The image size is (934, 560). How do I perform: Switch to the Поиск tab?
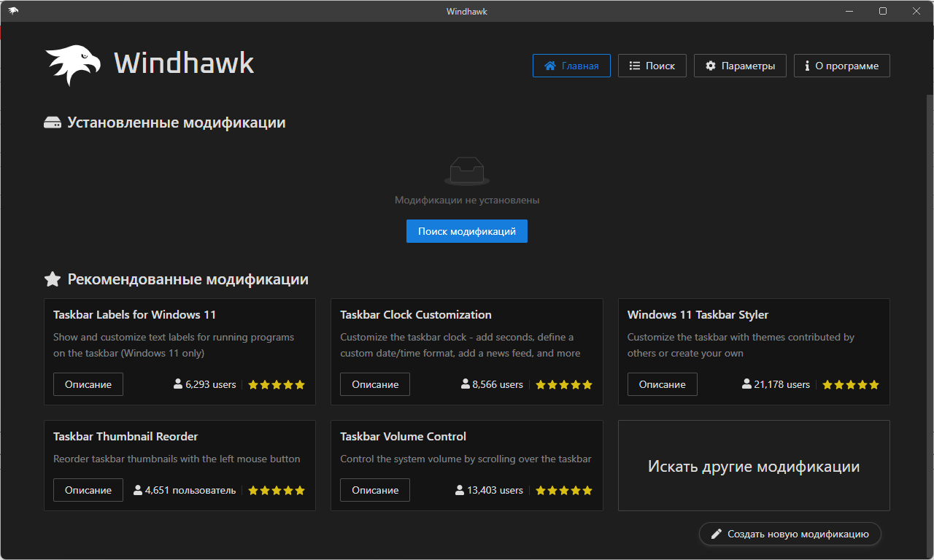click(x=652, y=66)
